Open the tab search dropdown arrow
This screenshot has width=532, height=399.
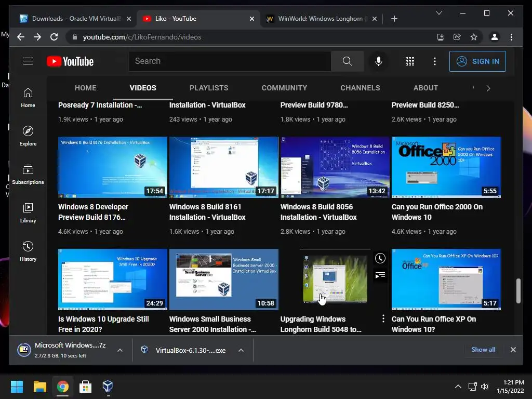[438, 13]
